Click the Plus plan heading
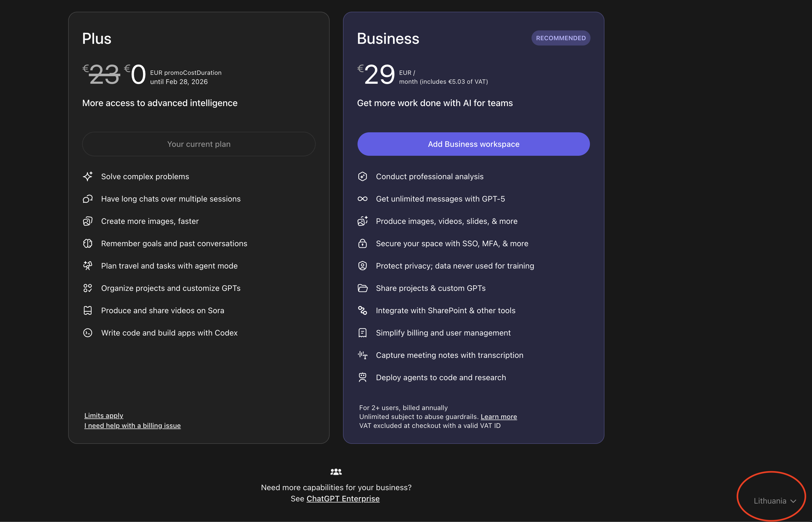The width and height of the screenshot is (812, 522). [x=97, y=39]
